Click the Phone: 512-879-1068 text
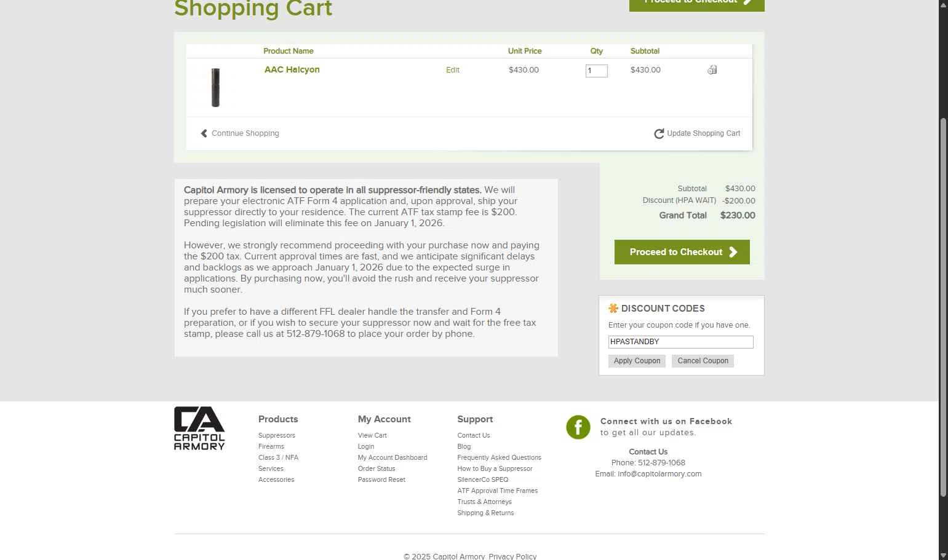948x560 pixels. (x=648, y=463)
